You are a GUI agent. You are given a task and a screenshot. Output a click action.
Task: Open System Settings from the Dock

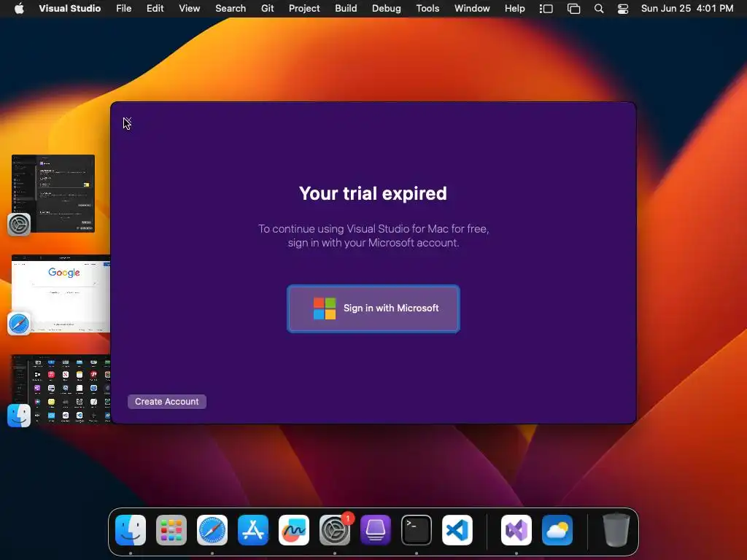(x=335, y=530)
